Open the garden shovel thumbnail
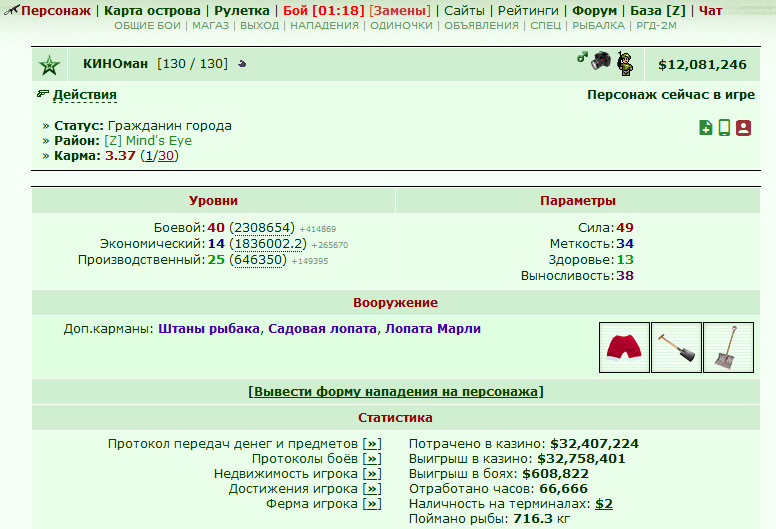Screen dimensions: 776x529 pos(677,347)
